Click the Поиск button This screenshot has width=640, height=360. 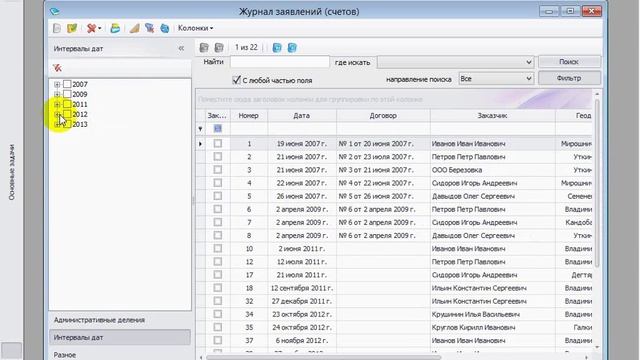pos(569,62)
